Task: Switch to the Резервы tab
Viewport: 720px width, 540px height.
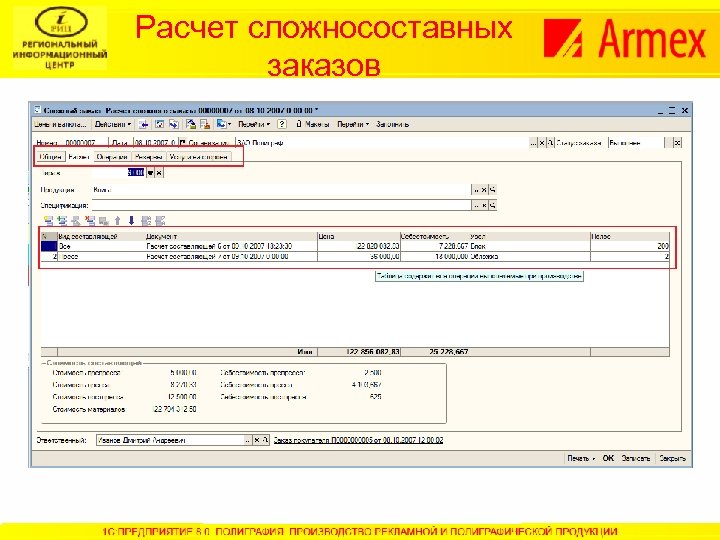Action: click(149, 157)
